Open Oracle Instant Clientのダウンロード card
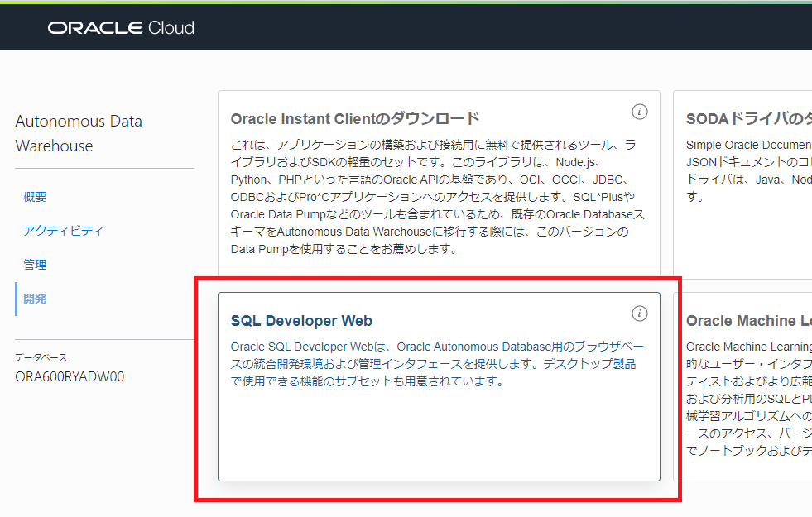The width and height of the screenshot is (812, 517). tap(440, 184)
